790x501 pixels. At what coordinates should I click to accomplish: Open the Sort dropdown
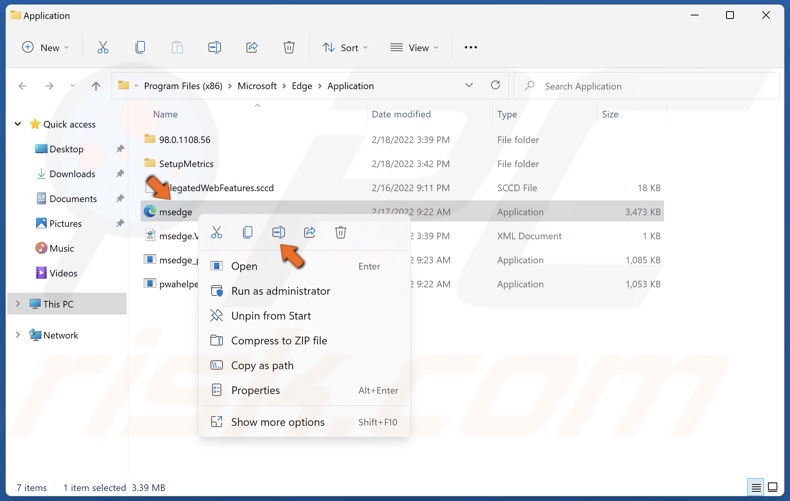pos(345,47)
